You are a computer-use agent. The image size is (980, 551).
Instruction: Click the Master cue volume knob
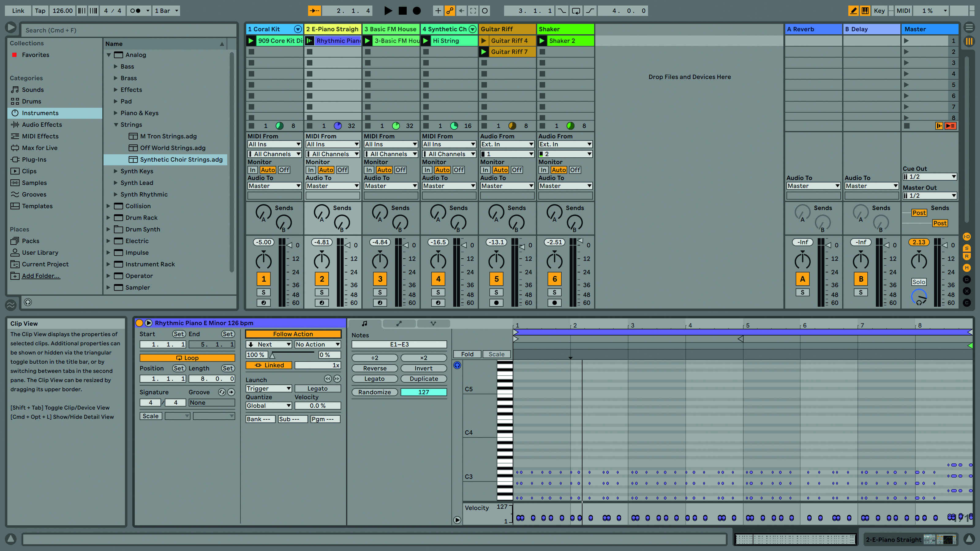(x=919, y=297)
